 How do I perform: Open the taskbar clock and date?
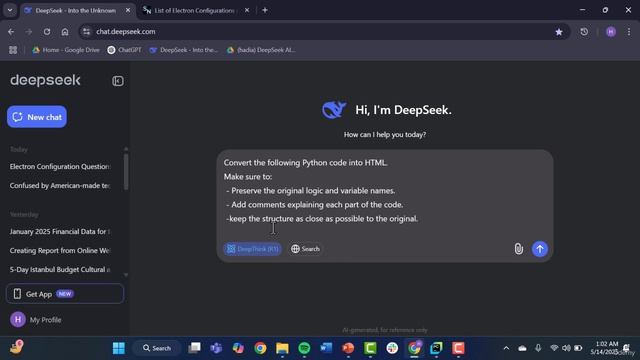click(x=605, y=348)
